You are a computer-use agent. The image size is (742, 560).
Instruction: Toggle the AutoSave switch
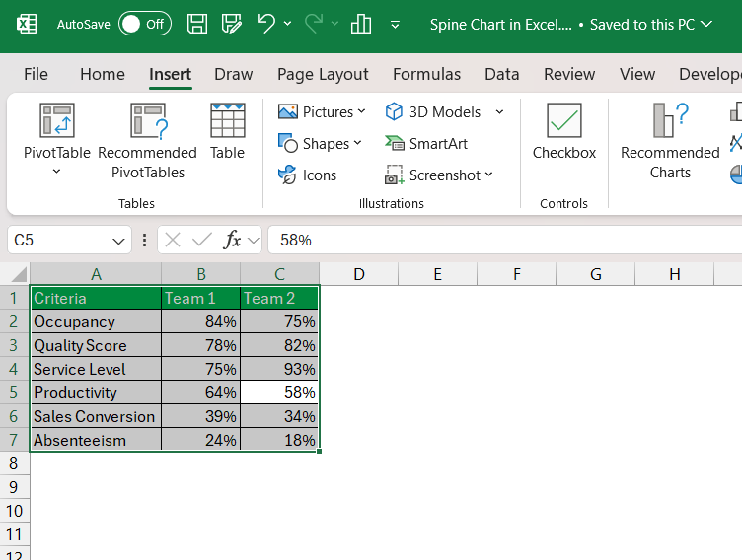pos(145,24)
